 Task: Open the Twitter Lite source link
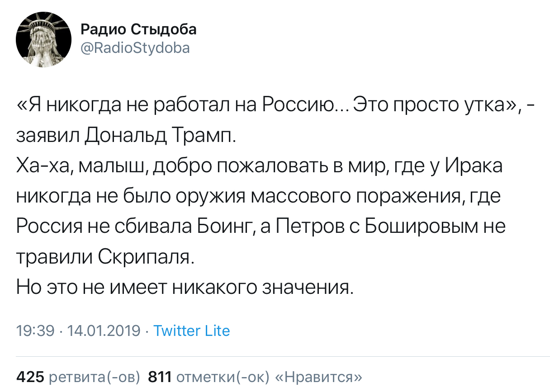pos(191,331)
